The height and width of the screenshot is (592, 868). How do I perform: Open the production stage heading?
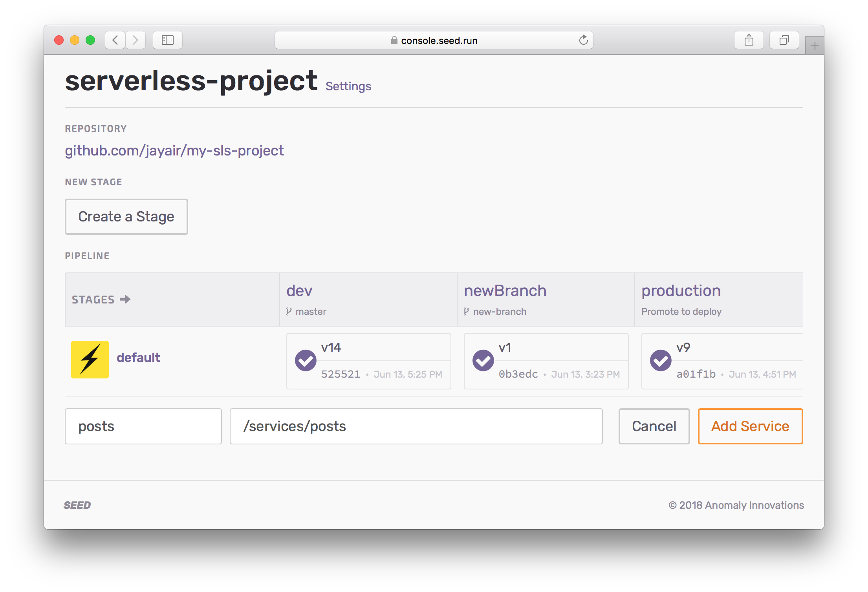pos(681,291)
